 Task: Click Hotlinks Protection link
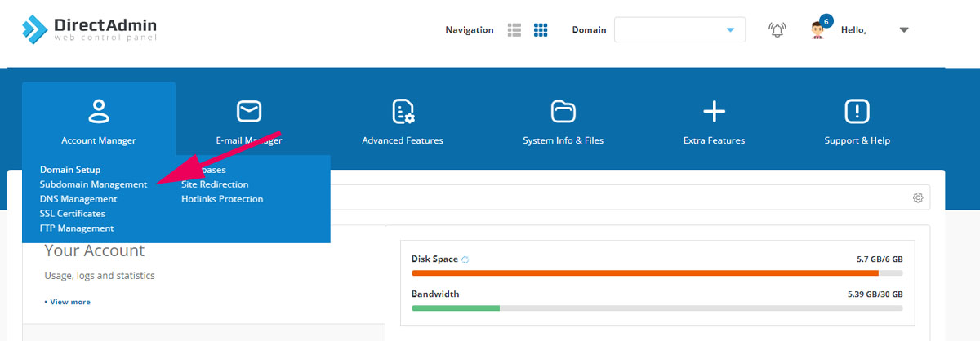(x=222, y=199)
